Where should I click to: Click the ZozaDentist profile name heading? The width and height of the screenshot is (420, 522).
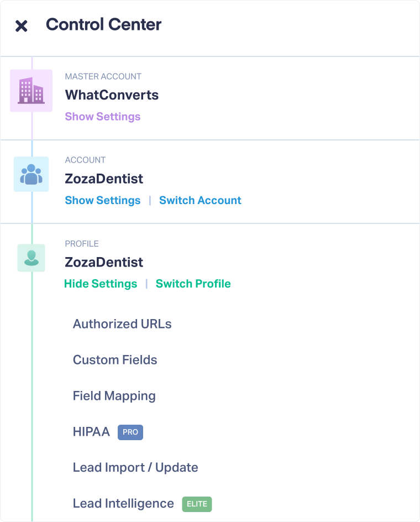(104, 262)
